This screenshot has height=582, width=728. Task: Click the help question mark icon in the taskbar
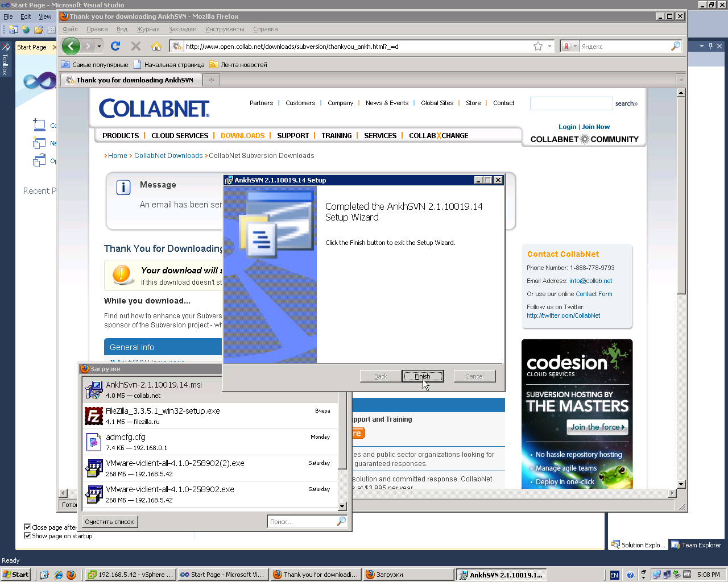(x=630, y=575)
